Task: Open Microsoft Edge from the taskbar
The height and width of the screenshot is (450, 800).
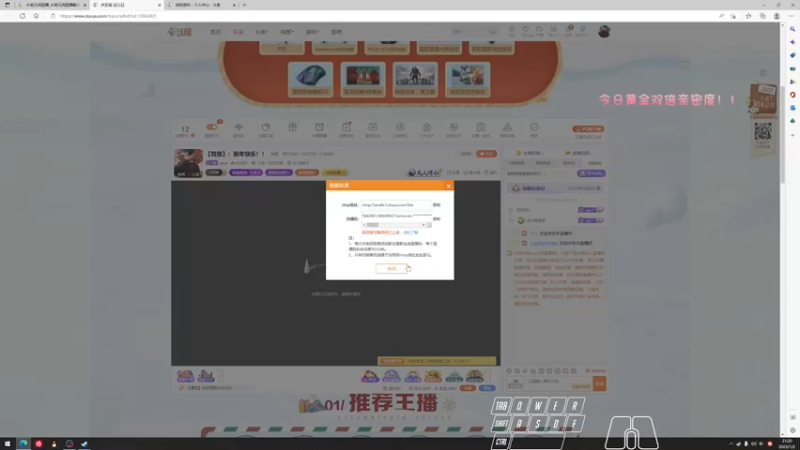Action: point(23,444)
